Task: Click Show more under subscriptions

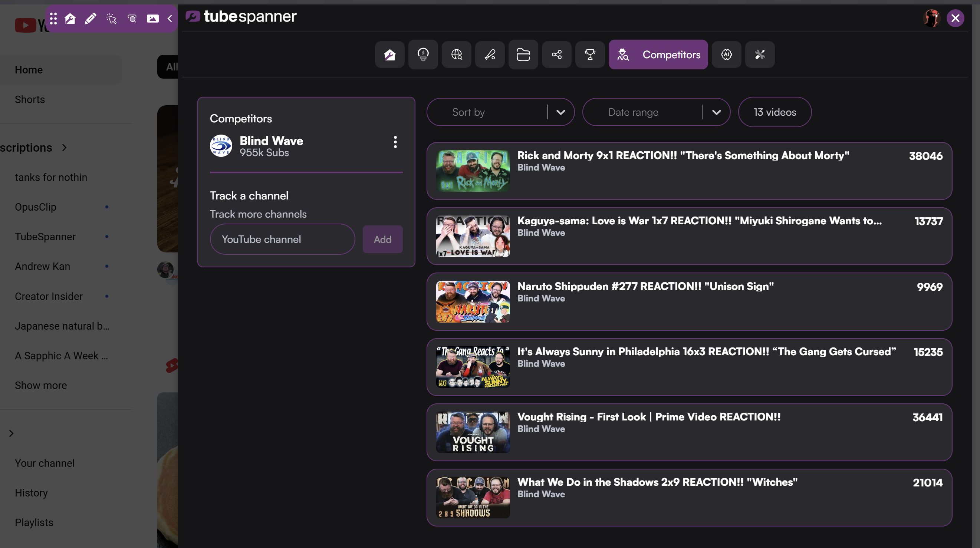Action: coord(41,386)
